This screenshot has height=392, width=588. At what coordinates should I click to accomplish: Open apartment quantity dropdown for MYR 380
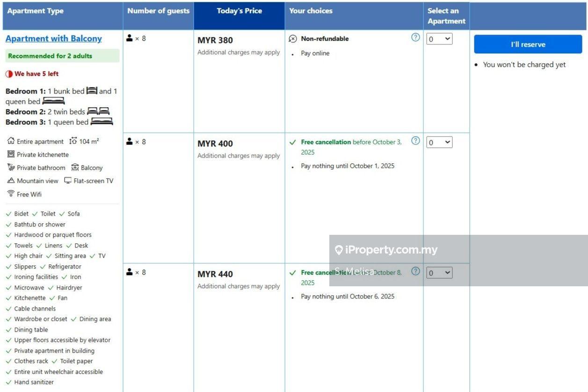[x=439, y=39]
